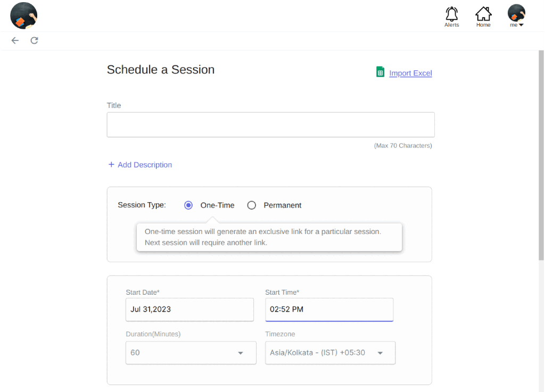Image resolution: width=545 pixels, height=392 pixels.
Task: Expand the Duration (Minutes) dropdown
Action: click(x=240, y=353)
